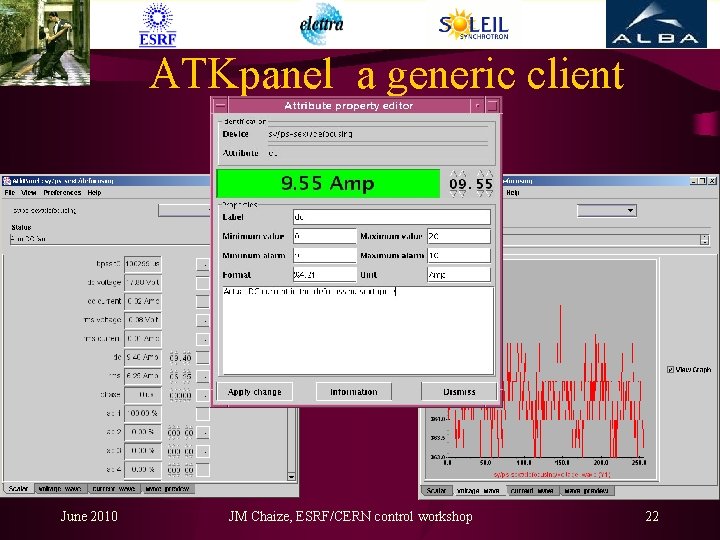Select the Scalar tab in right ATKPanel
The image size is (720, 540).
click(436, 490)
